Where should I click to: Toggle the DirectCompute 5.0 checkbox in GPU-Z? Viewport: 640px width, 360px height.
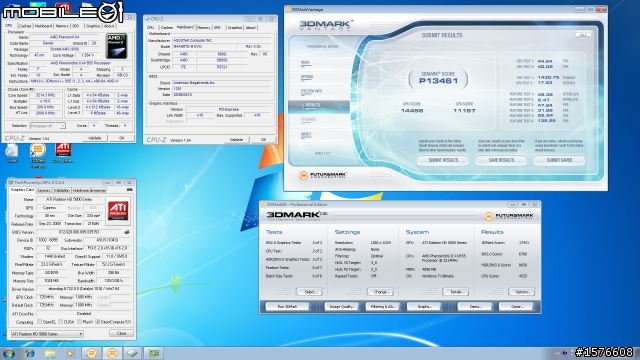coord(98,322)
